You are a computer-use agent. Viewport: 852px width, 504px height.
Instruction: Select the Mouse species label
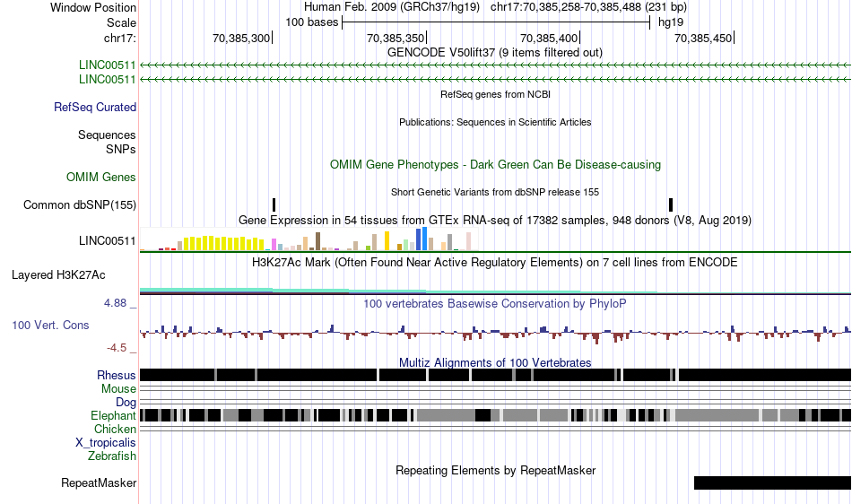118,389
